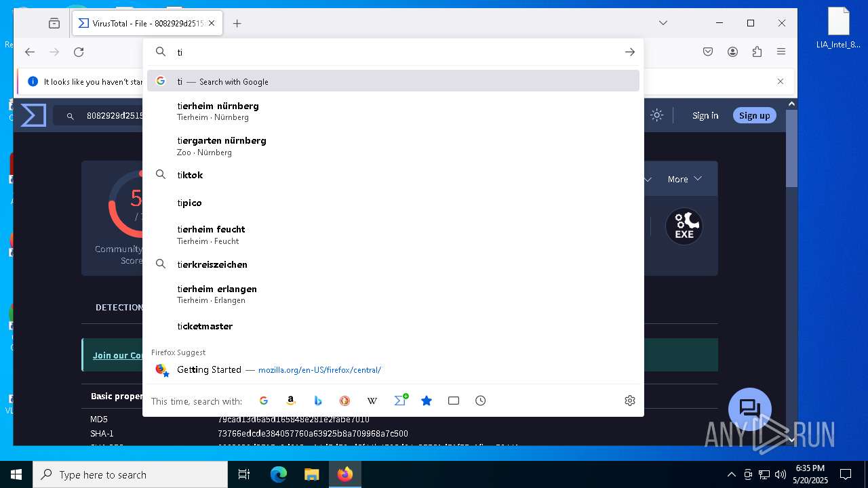This screenshot has width=868, height=488.
Task: Open a new tab with plus button
Action: (x=237, y=23)
